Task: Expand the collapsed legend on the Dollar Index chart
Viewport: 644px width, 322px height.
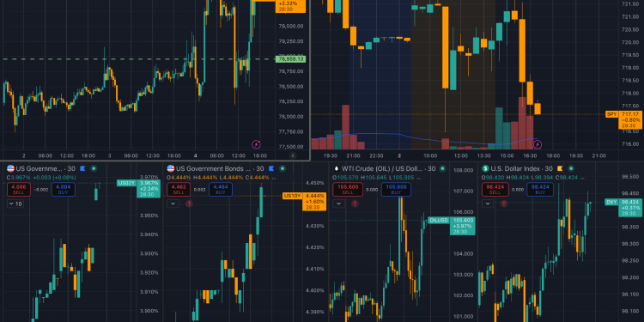Action: click(488, 204)
